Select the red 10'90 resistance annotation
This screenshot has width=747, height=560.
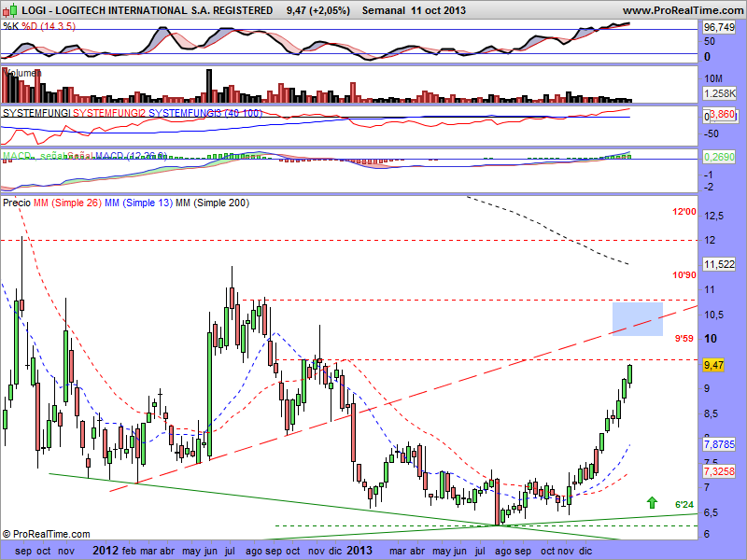[x=684, y=275]
